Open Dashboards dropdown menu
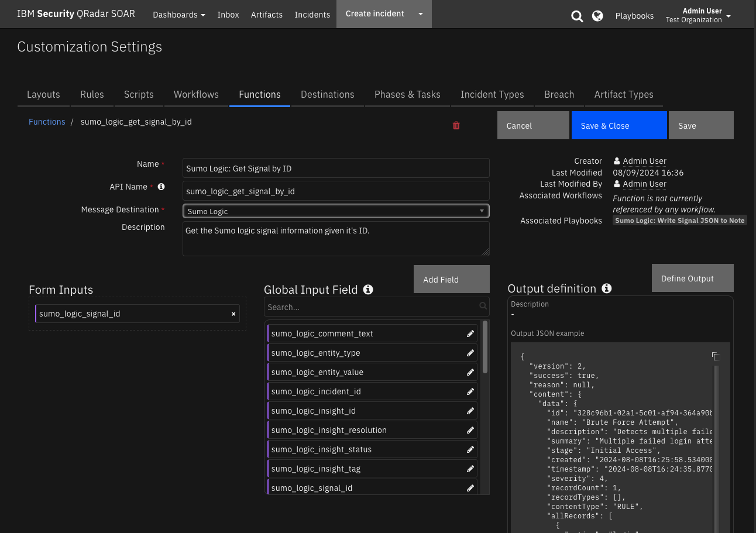Screen dimensions: 756x533 pos(179,15)
